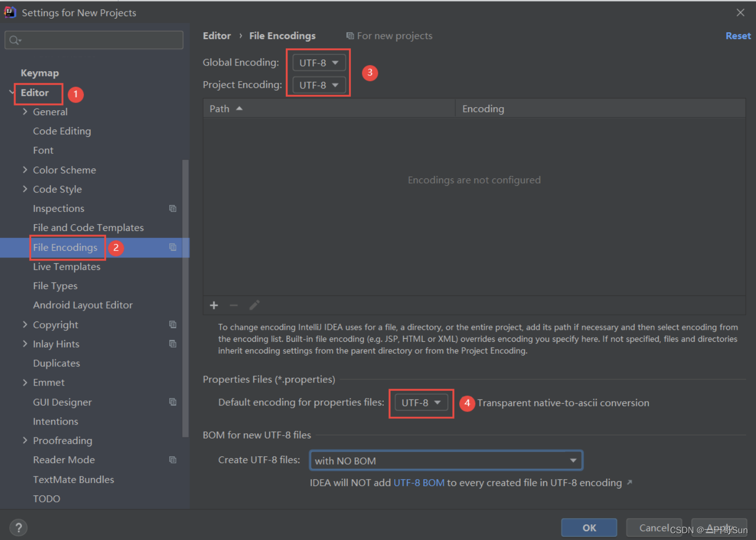Viewport: 756px width, 540px height.
Task: Open the external link arrow after BOM description
Action: (629, 483)
